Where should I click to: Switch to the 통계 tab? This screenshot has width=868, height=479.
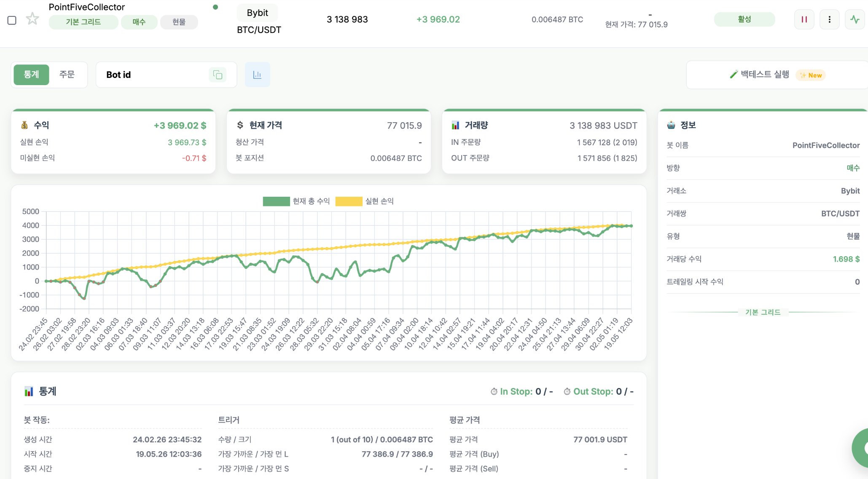pyautogui.click(x=31, y=75)
